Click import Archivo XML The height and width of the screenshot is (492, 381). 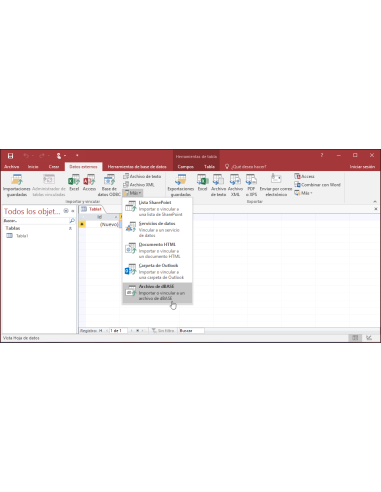click(x=139, y=185)
